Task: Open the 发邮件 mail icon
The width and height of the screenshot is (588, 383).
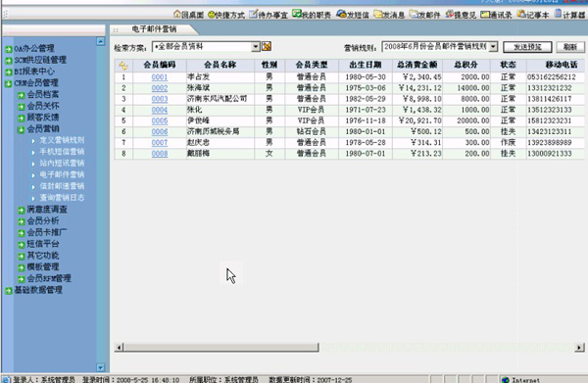Action: 414,15
